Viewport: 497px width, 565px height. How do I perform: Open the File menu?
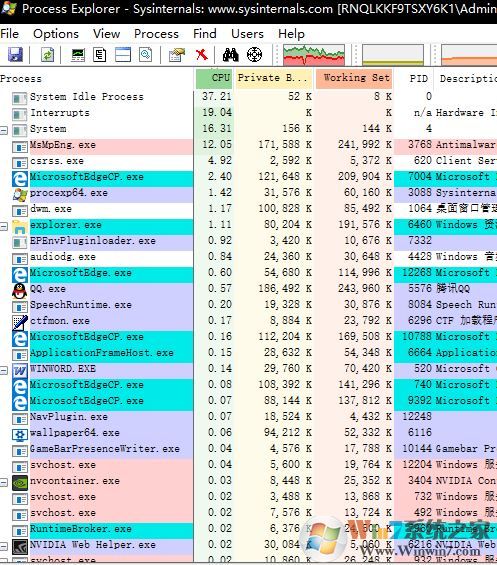(10, 34)
